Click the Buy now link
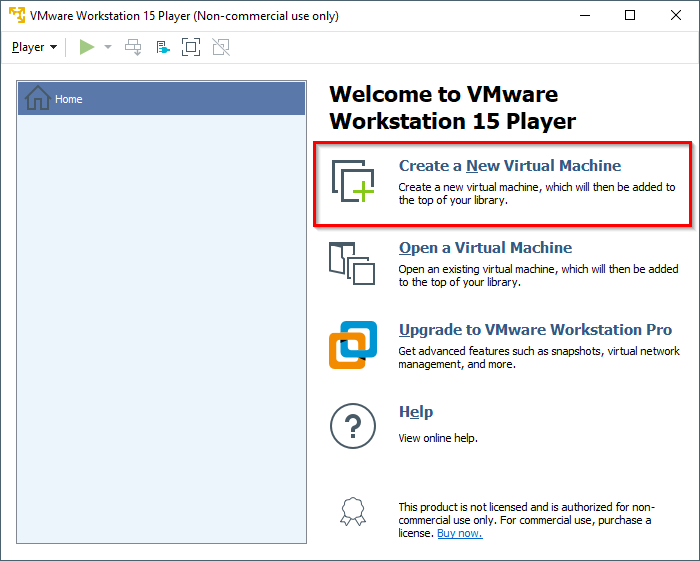 (460, 533)
